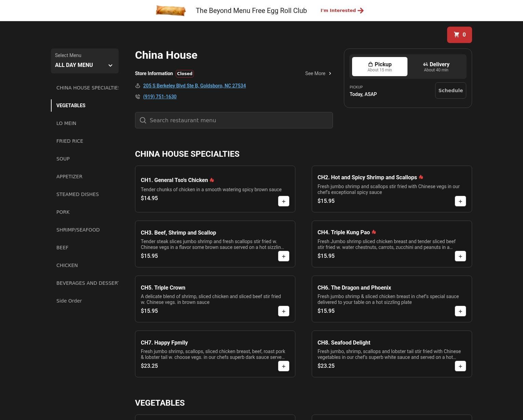Click the I'm Interested banner link
Screen dimensions: 523x420
click(342, 11)
